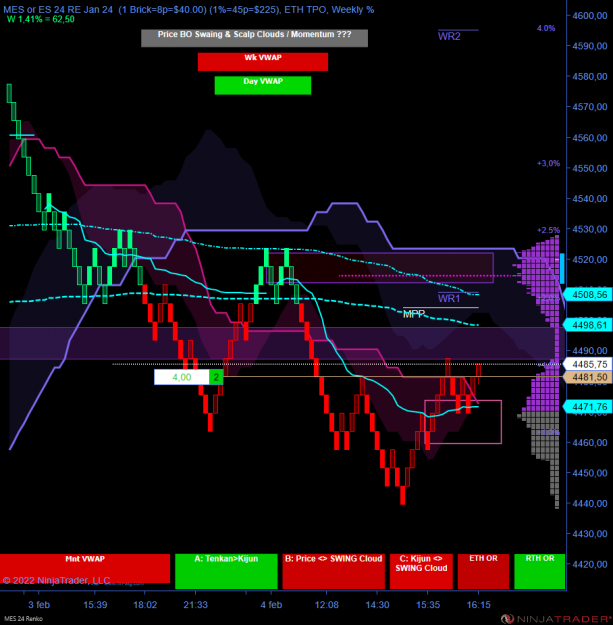Click the 4520,00 price axis label
613x625 pixels.
[x=590, y=259]
